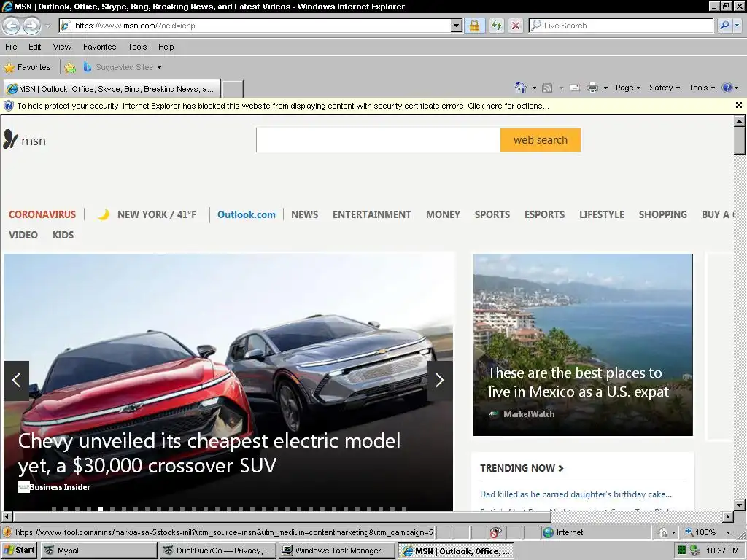Expand the Print options dropdown arrow
The width and height of the screenshot is (747, 560).
coord(606,87)
